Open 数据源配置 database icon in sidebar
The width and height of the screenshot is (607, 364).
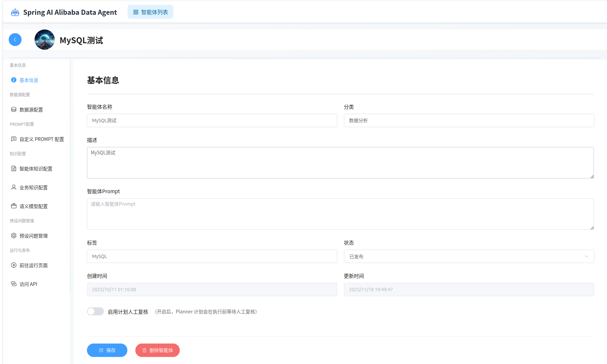point(14,110)
